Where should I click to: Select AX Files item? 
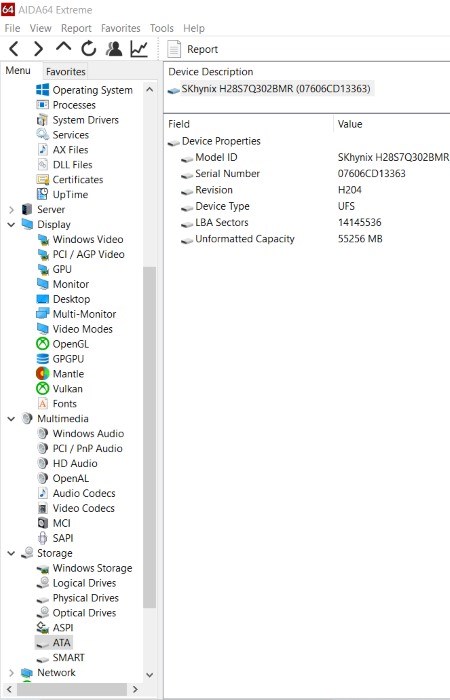[62, 150]
